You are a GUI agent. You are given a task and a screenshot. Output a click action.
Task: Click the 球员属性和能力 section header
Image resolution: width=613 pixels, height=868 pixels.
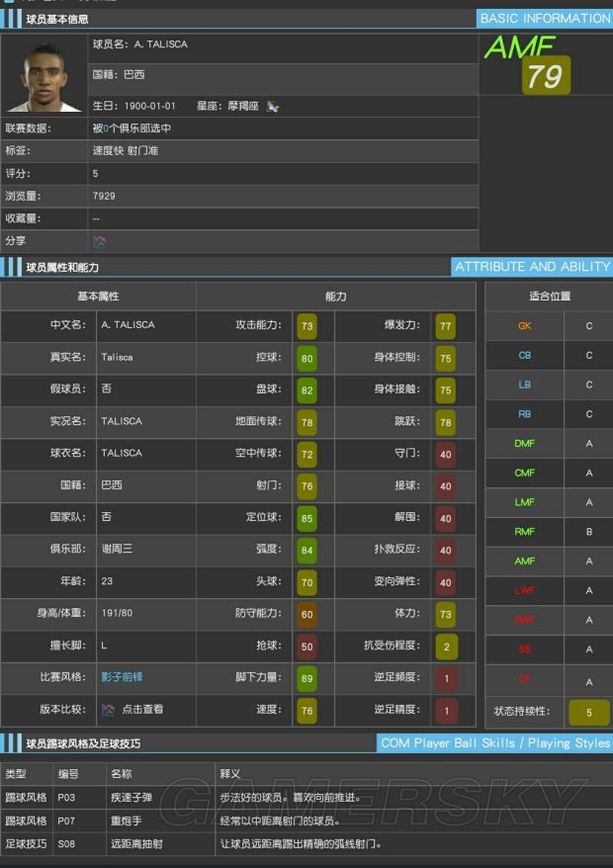coord(62,267)
